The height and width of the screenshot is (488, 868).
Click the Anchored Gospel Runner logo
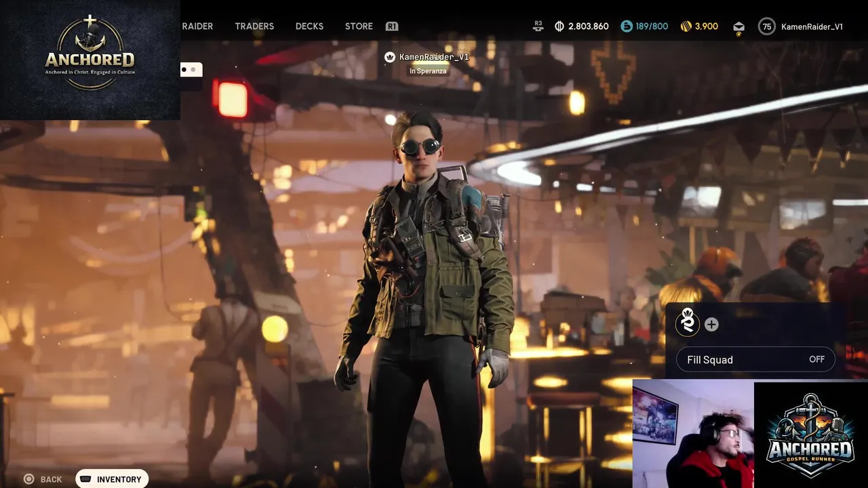pos(810,434)
